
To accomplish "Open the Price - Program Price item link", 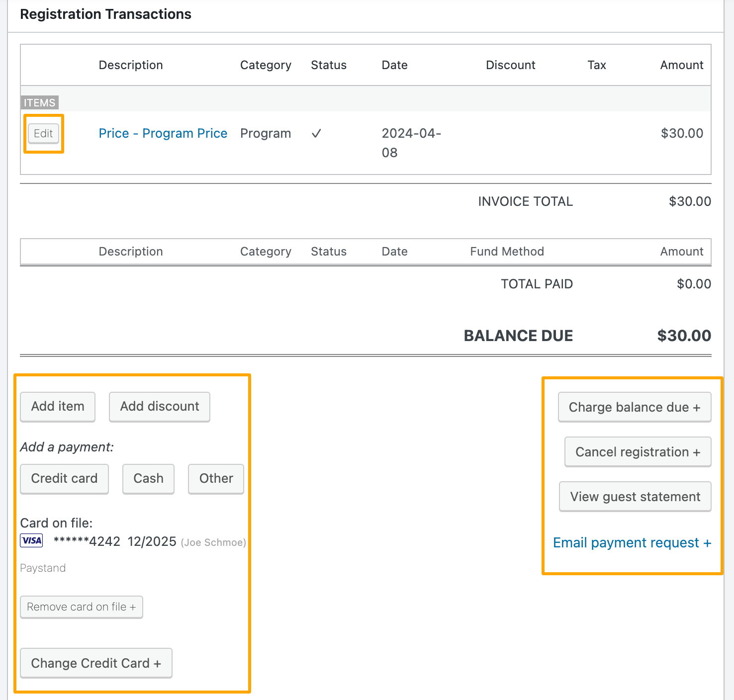I will 163,133.
